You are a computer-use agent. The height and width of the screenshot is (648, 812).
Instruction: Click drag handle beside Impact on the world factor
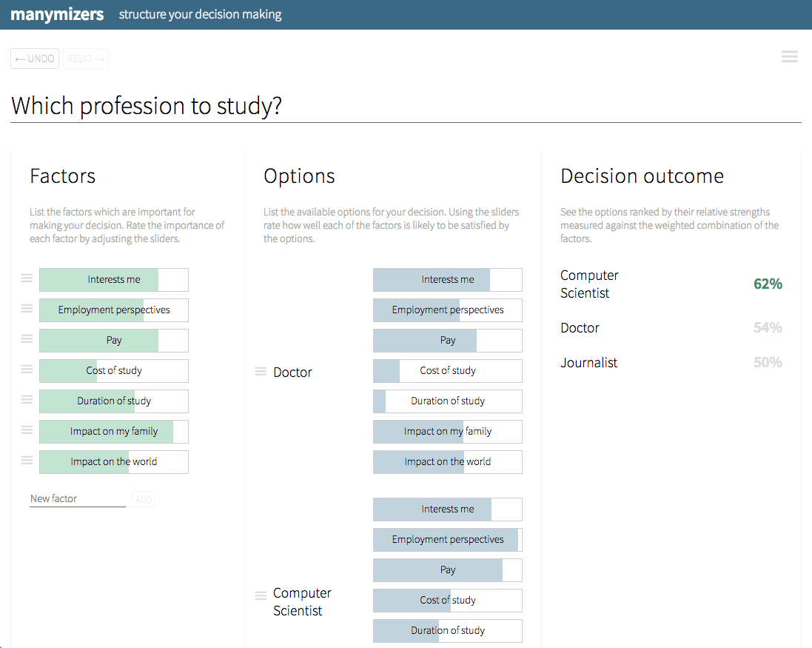click(27, 461)
